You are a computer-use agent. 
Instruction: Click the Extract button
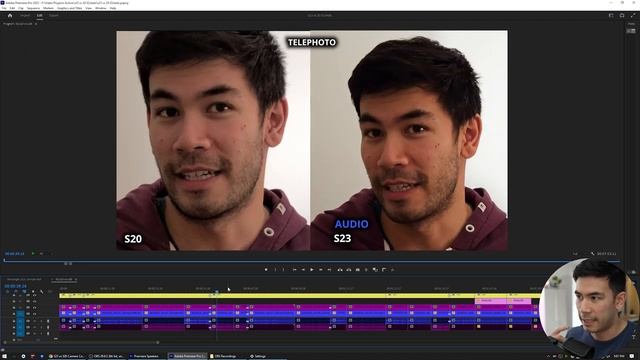349,269
